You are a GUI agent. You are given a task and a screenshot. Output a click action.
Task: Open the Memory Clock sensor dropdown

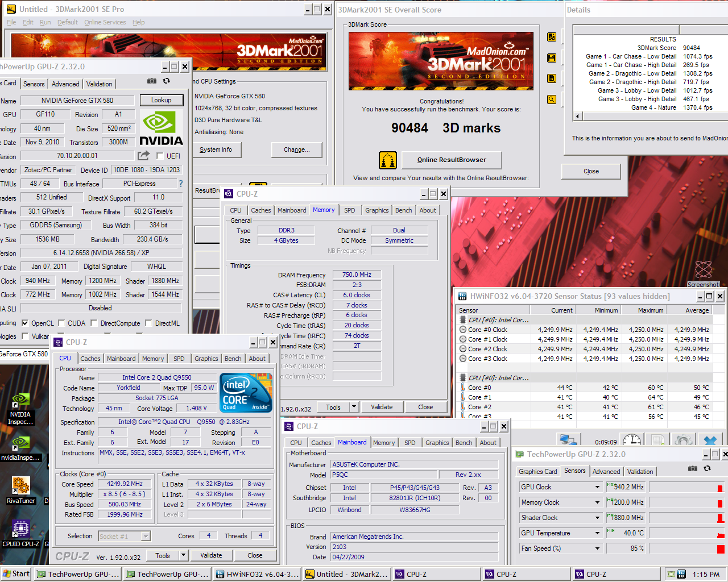coord(597,502)
